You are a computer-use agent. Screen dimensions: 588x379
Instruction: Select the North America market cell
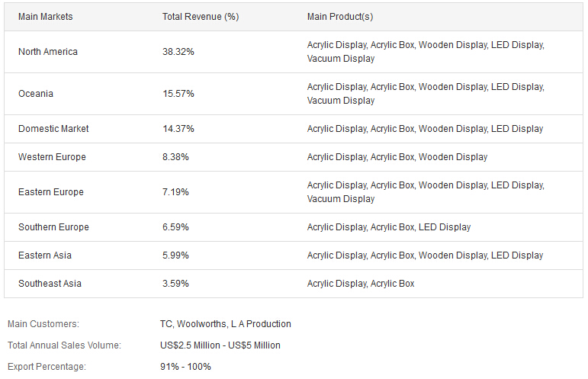coord(48,52)
